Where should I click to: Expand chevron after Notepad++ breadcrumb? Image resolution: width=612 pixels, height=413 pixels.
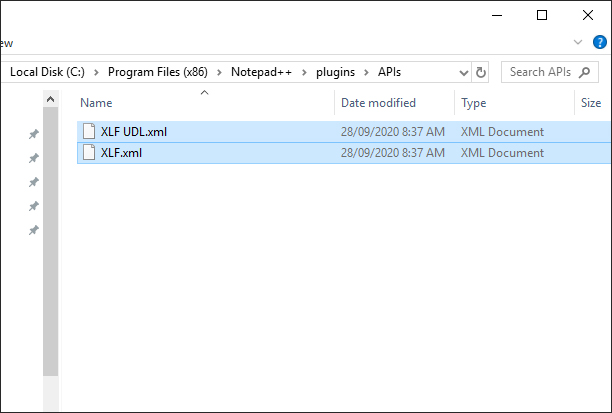tap(304, 73)
